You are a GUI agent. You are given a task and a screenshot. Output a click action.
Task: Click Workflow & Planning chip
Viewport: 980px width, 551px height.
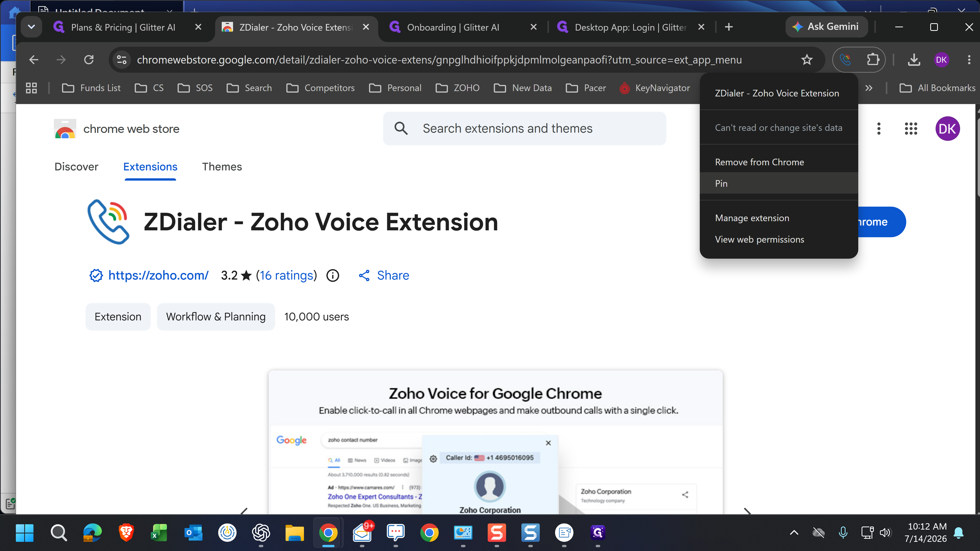[x=216, y=316]
